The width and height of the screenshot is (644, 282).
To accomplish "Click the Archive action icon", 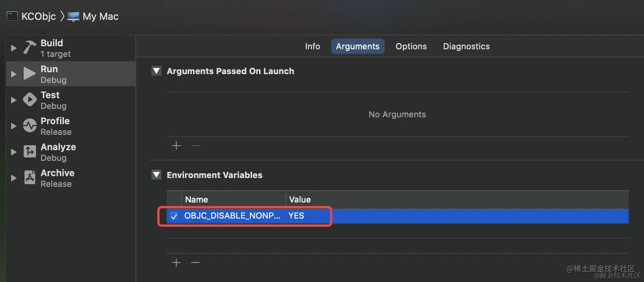I will coord(30,177).
